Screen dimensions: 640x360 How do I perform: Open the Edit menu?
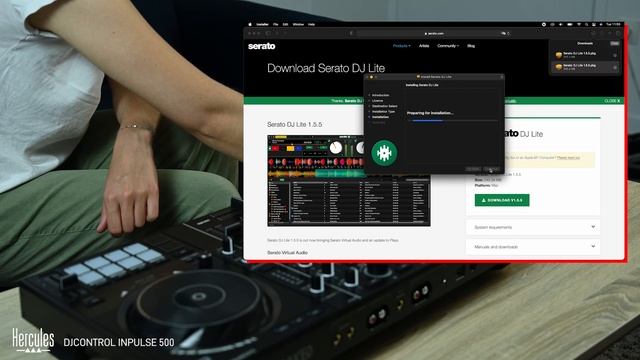pos(285,24)
